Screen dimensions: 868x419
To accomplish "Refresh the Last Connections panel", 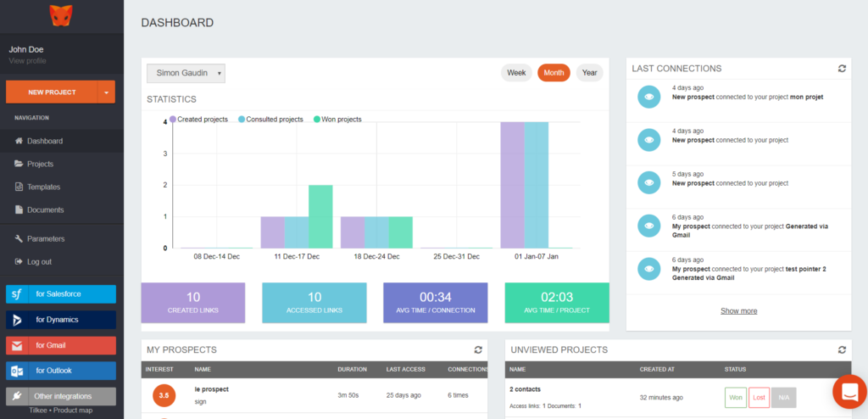I will (x=841, y=69).
